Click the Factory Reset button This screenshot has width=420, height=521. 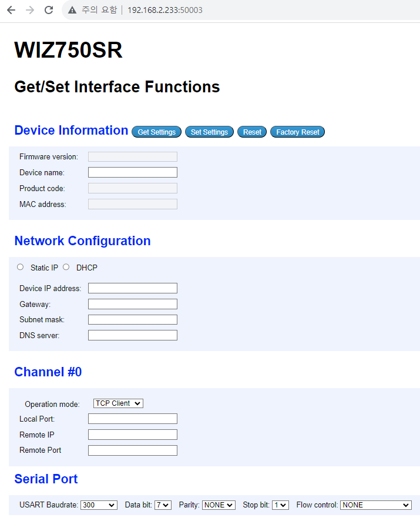(x=297, y=132)
